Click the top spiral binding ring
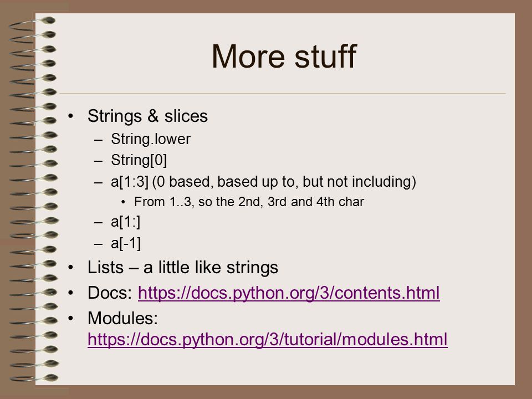Image resolution: width=532 pixels, height=399 pixels. coord(33,23)
